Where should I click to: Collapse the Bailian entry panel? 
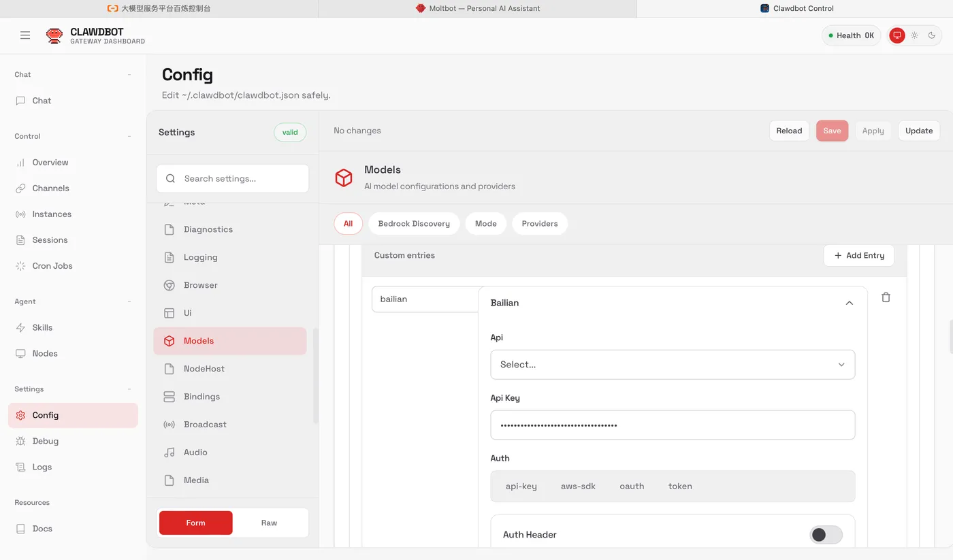tap(849, 303)
